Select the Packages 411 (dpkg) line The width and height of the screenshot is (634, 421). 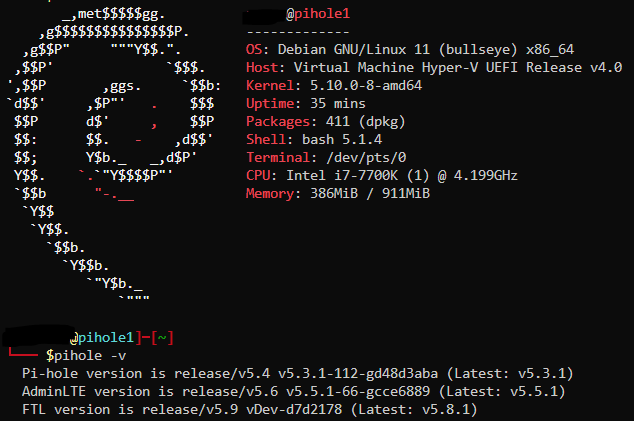click(325, 121)
